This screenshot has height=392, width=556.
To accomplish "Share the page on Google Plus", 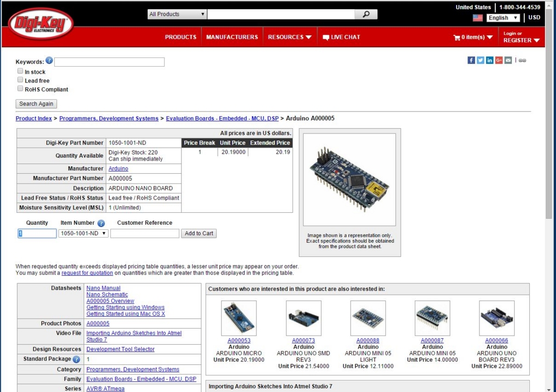I will pos(498,60).
